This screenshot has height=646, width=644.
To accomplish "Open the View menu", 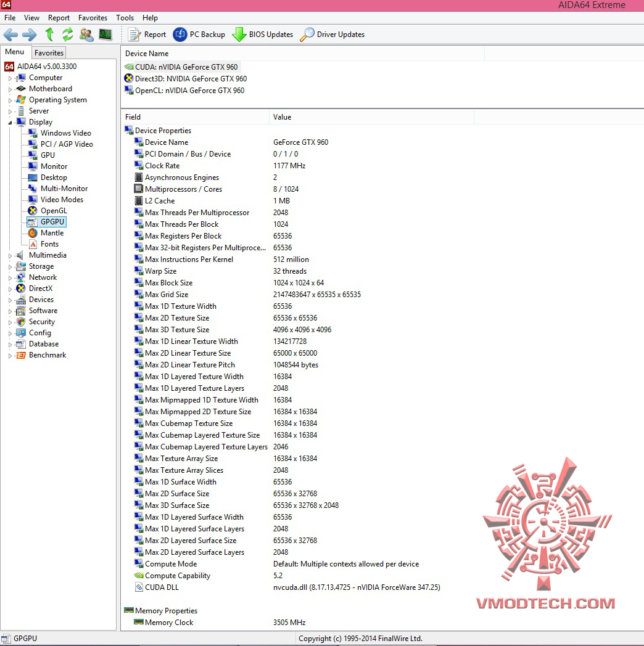I will point(31,18).
